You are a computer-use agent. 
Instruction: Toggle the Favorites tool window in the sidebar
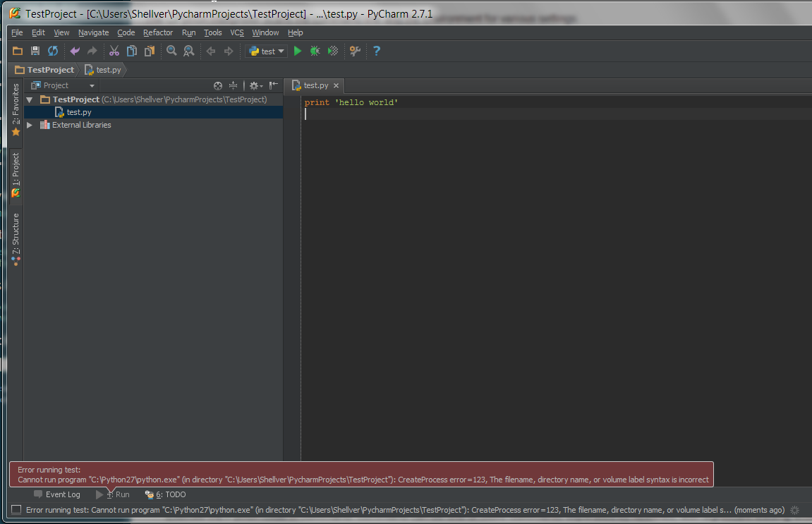pos(16,106)
